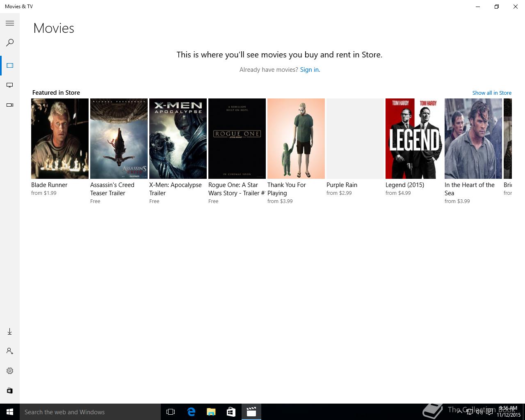525x420 pixels.
Task: Click Show all in Store link
Action: point(492,93)
